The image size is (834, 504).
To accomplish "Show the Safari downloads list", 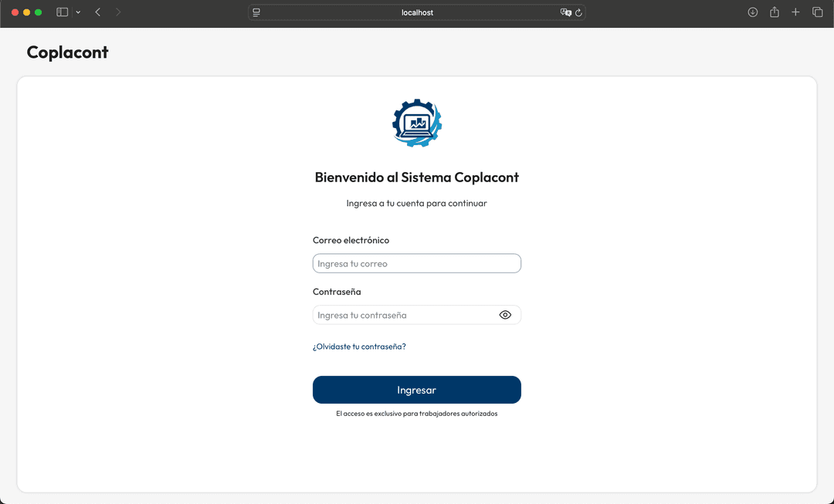I will pyautogui.click(x=753, y=12).
